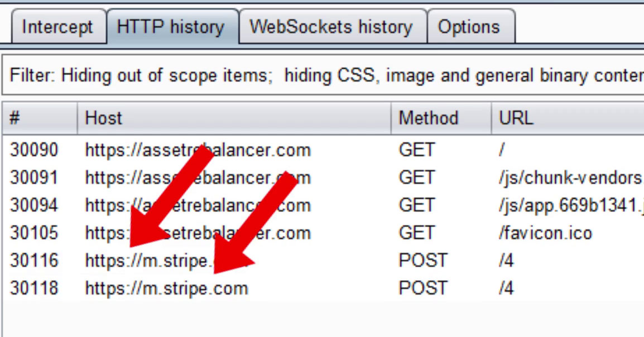Select the Options tab

(x=470, y=26)
